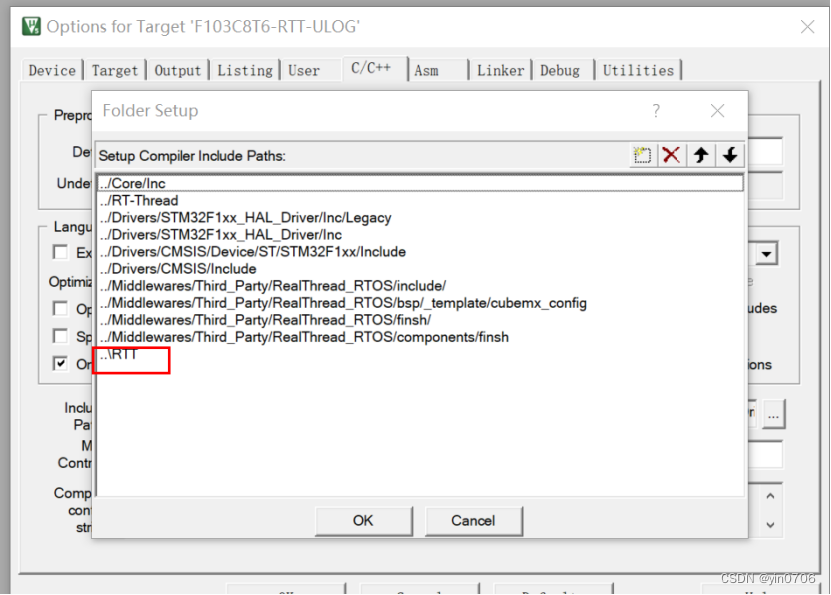Select the ..\RTT include path entry
Viewport: 831px width, 595px height.
click(420, 354)
